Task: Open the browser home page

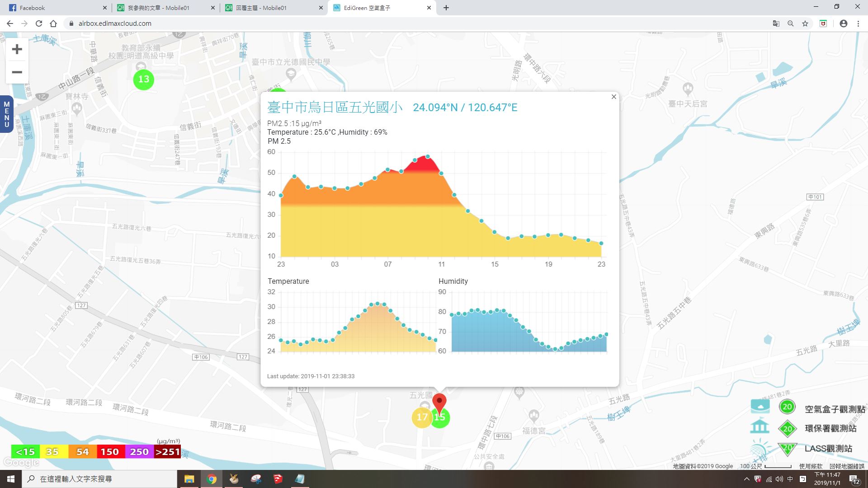Action: point(53,23)
